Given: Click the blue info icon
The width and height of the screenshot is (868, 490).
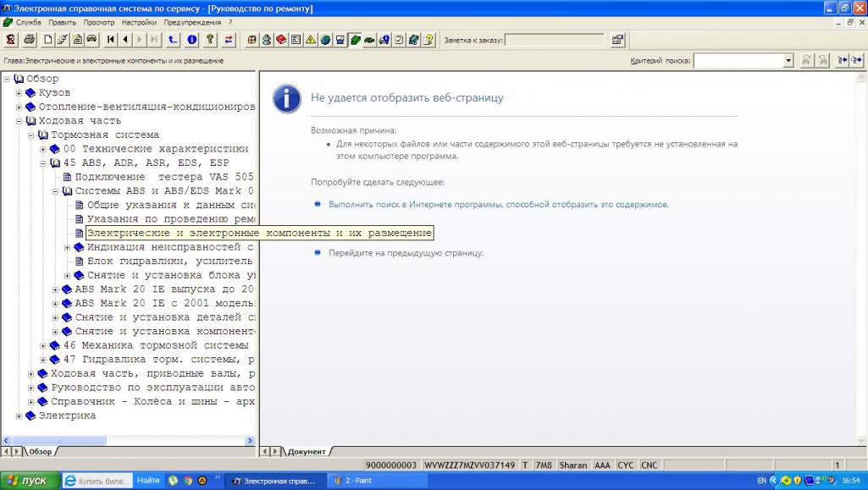Looking at the screenshot, I should tap(192, 40).
